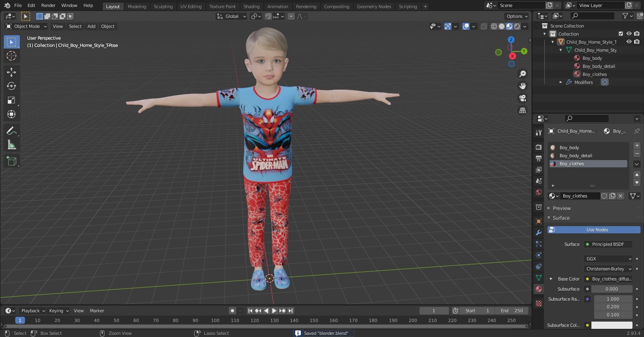Jump to the end frame
This screenshot has height=337, width=644.
click(x=290, y=311)
